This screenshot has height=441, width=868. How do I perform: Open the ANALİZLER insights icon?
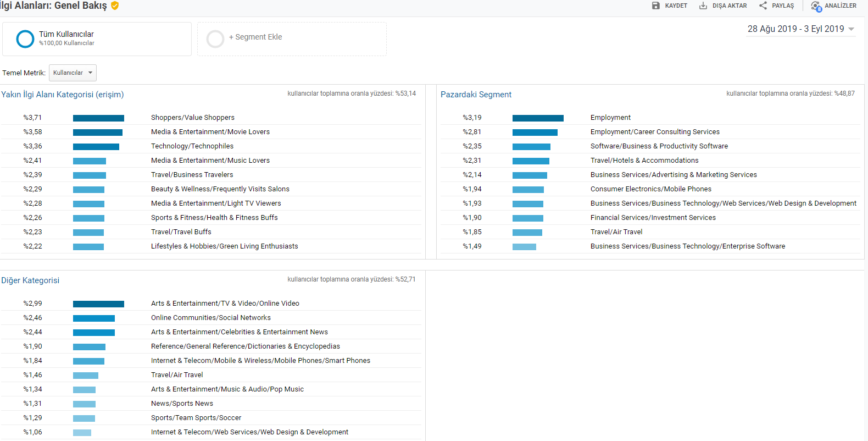point(816,6)
